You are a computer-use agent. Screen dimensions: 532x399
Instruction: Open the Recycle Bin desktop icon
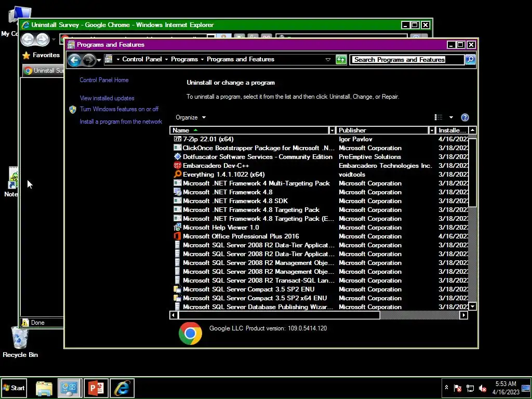(x=20, y=342)
